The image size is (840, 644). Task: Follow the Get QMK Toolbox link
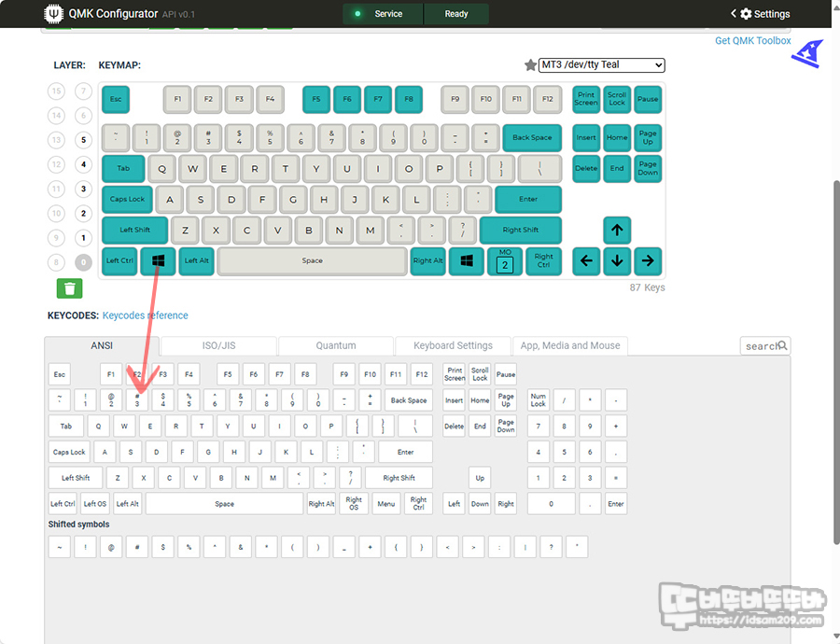pyautogui.click(x=752, y=41)
